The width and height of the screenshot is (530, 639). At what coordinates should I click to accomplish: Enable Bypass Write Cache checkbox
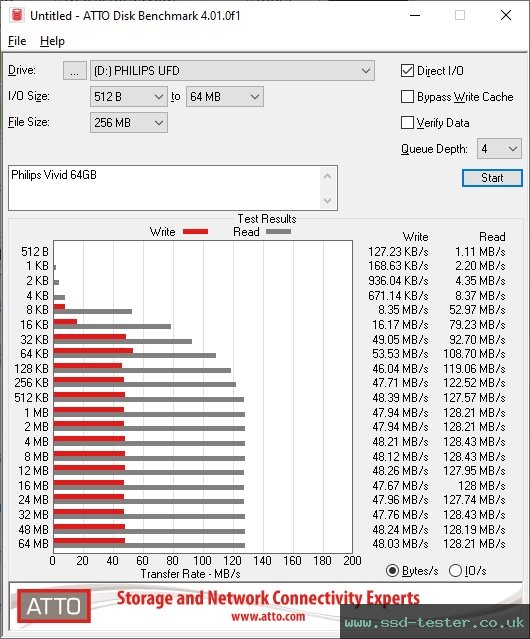407,97
